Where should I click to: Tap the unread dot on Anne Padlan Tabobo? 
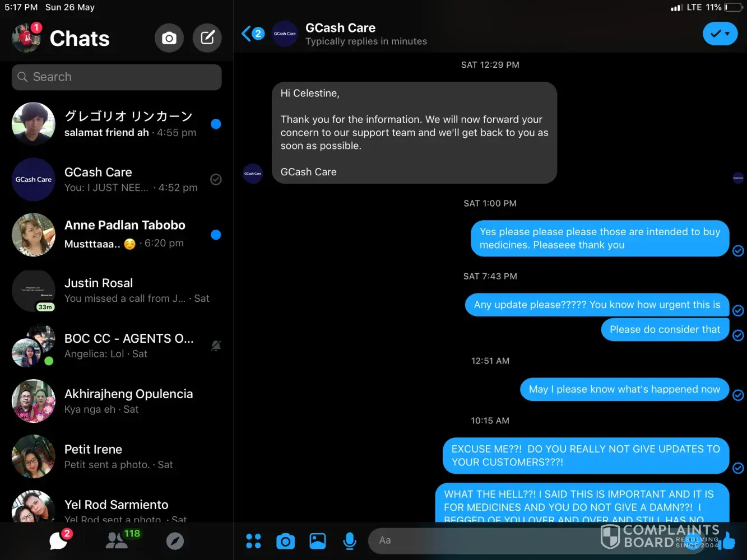tap(216, 235)
